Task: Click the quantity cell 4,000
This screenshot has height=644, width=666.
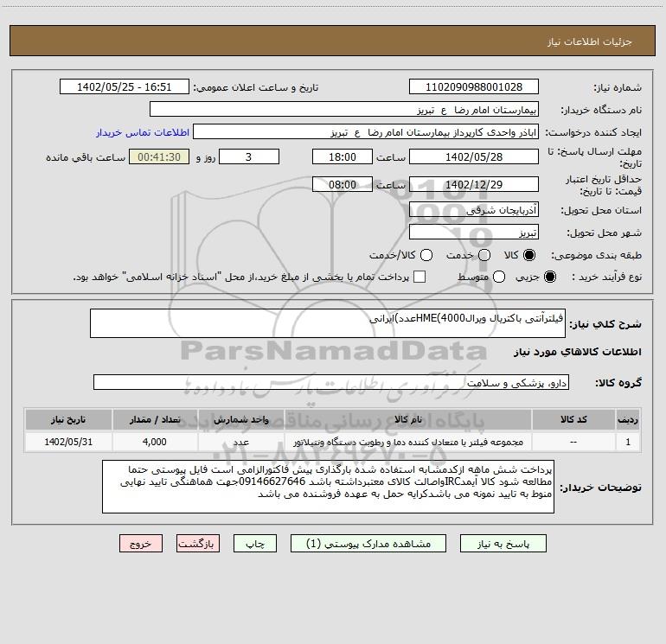Action: (155, 442)
